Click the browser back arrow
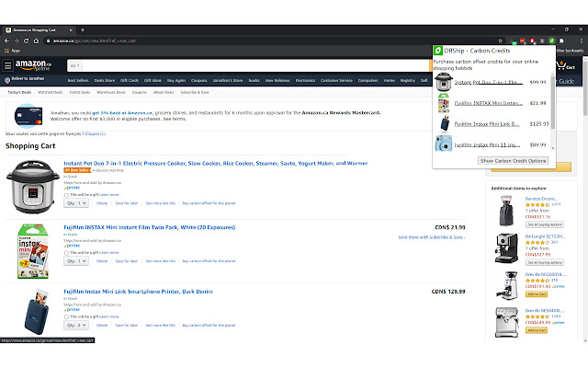Image resolution: width=588 pixels, height=368 pixels. coord(6,40)
